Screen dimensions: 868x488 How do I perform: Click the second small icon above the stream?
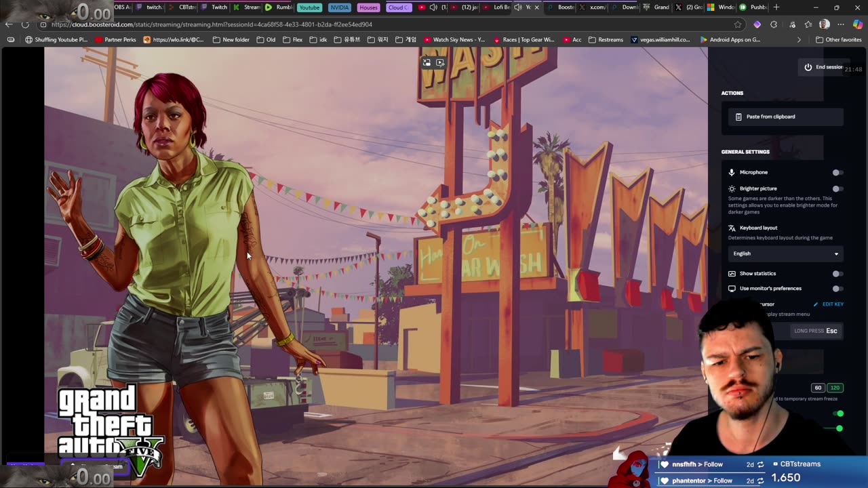440,62
